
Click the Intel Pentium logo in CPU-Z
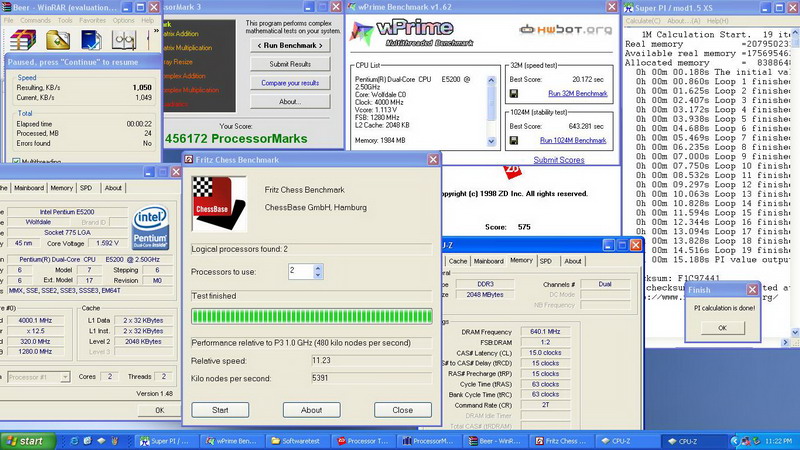click(x=151, y=228)
